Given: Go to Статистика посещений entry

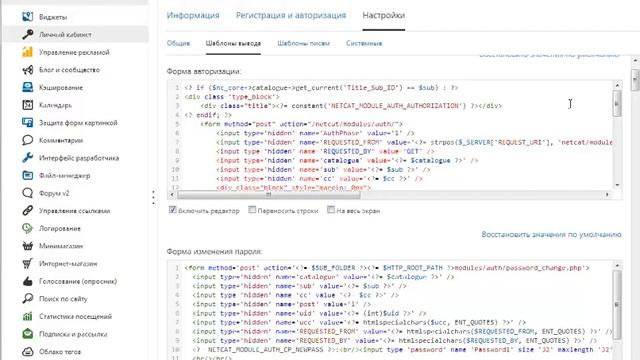Looking at the screenshot, I should click(x=75, y=316).
